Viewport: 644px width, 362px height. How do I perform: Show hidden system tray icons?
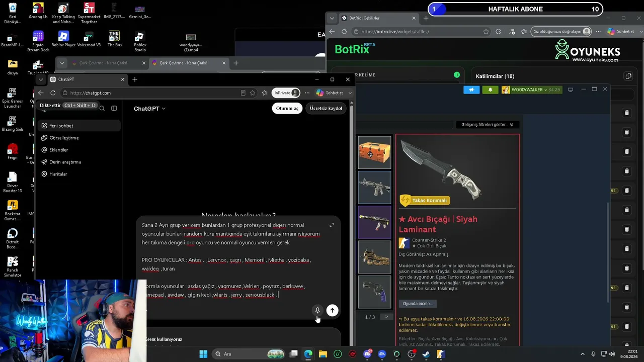583,354
